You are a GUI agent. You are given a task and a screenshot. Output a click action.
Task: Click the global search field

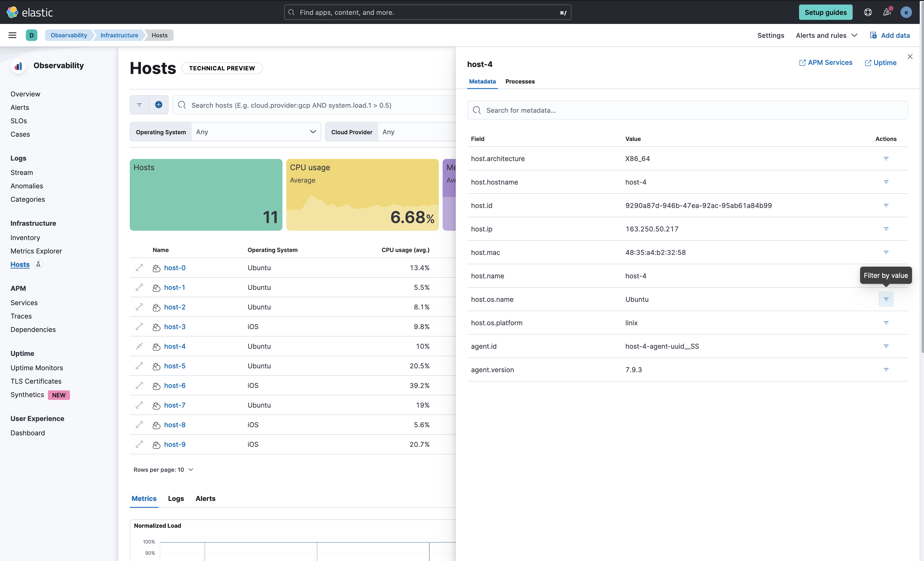coord(428,12)
